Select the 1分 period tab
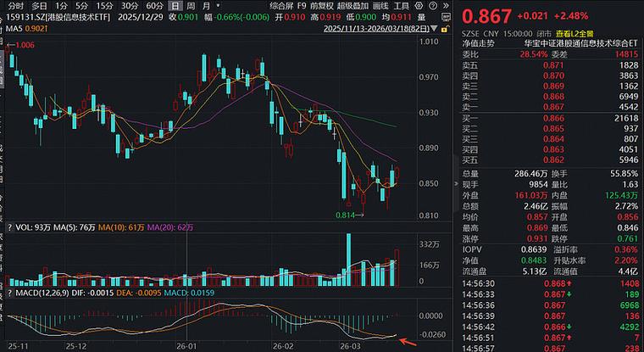The height and width of the screenshot is (352, 644). point(61,6)
